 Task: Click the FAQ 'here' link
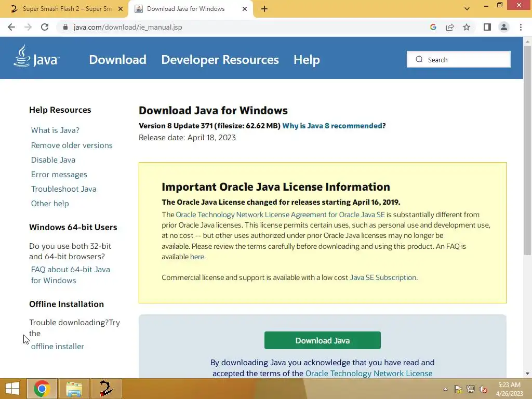[x=197, y=257]
